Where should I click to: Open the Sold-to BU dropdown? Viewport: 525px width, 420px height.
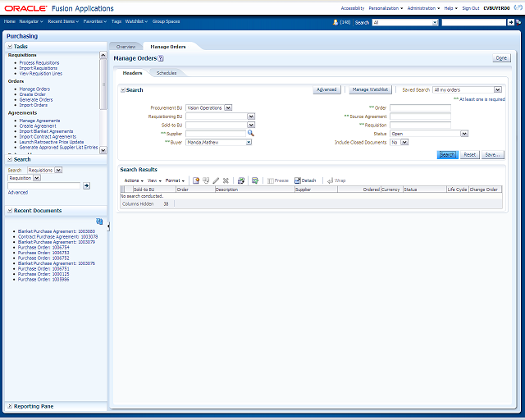pyautogui.click(x=251, y=125)
